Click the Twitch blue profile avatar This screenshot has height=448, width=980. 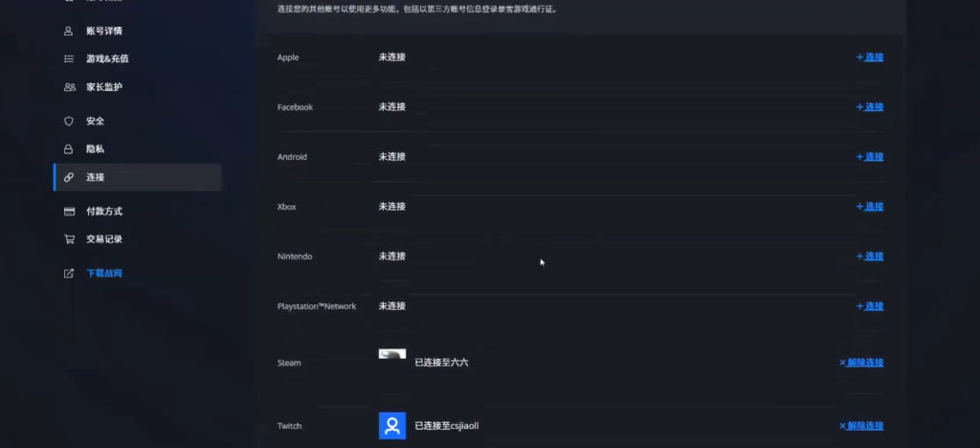(x=392, y=426)
